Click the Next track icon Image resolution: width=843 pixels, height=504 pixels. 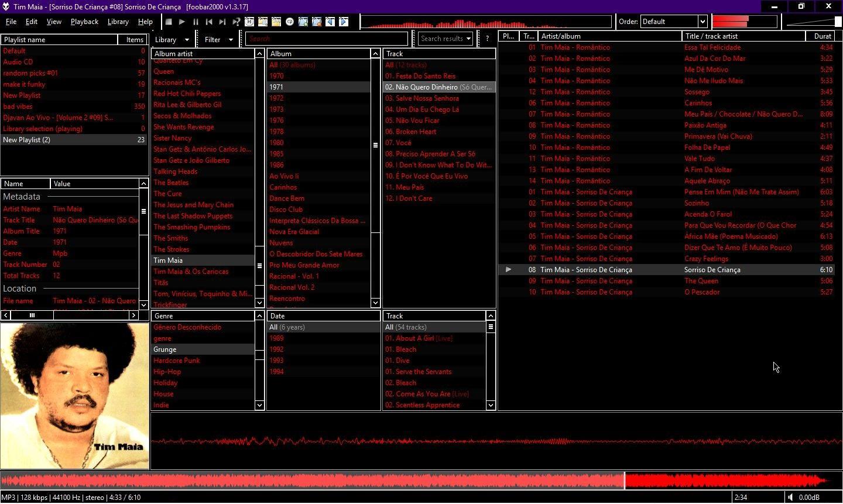(x=222, y=22)
